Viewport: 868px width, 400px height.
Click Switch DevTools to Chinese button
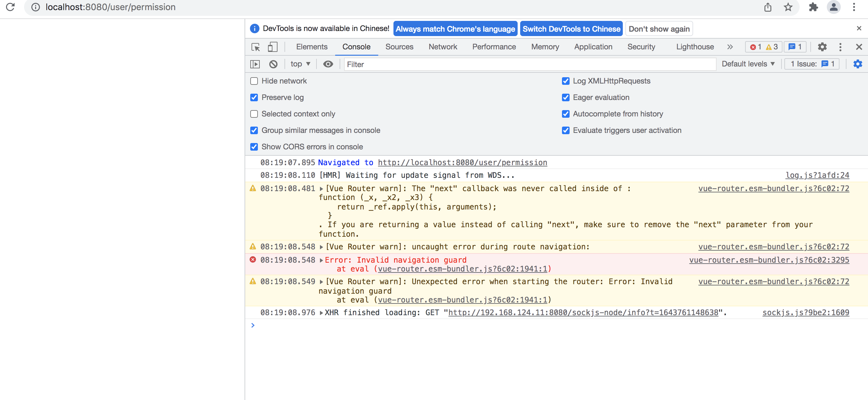(x=571, y=29)
